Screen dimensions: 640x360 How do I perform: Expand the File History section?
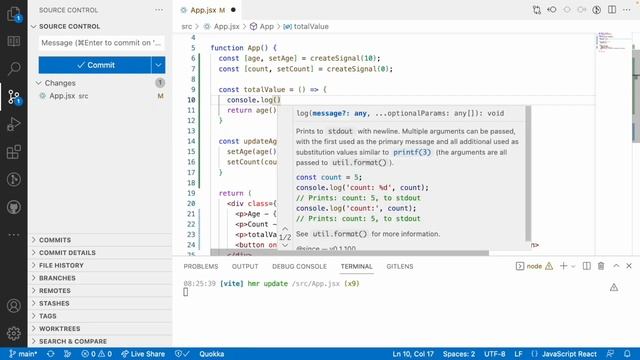101,265
